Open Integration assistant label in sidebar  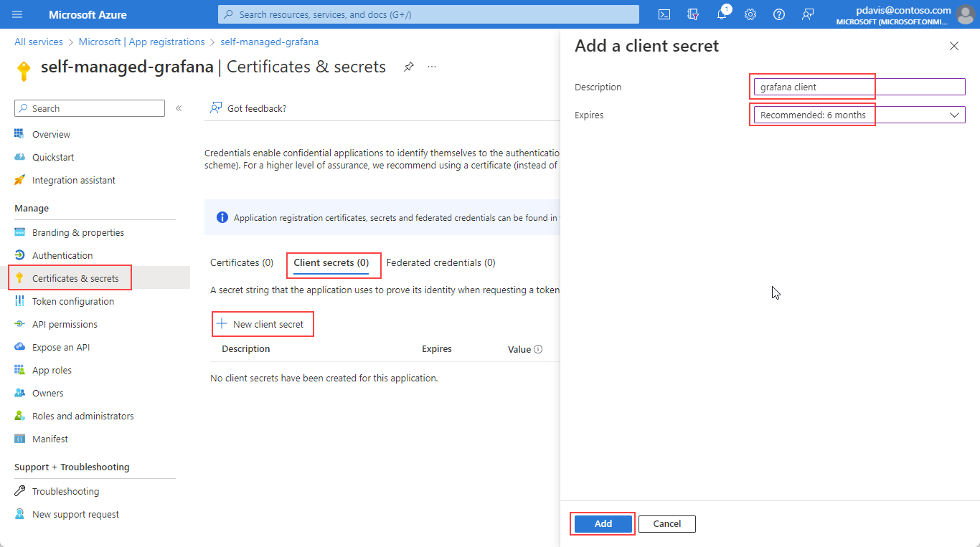point(74,180)
